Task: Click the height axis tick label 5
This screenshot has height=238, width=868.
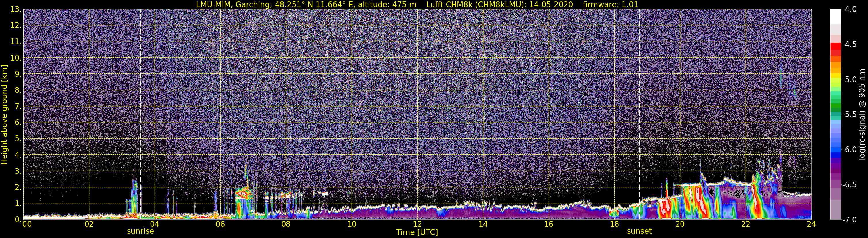Action: (18, 139)
